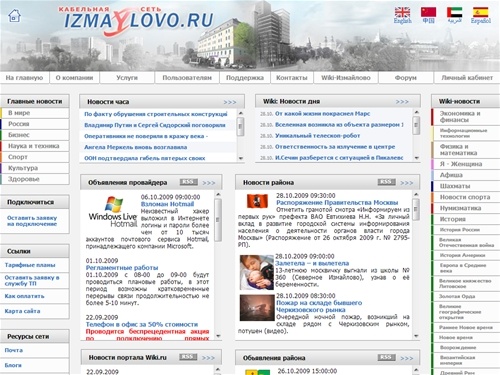Open От какой жизни покраснел Марс
This screenshot has width=500, height=375.
[322, 114]
